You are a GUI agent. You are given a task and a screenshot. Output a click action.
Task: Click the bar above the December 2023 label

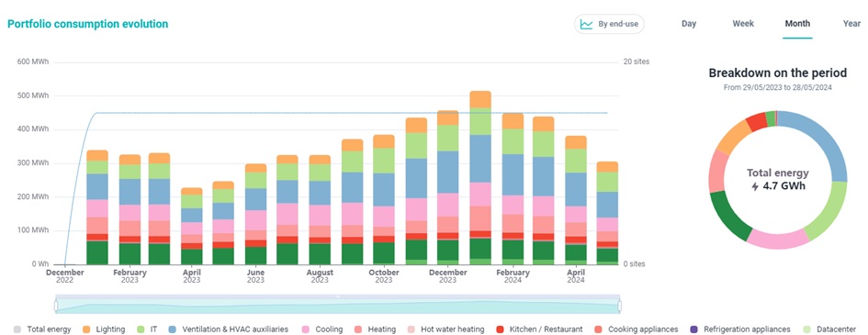448,187
